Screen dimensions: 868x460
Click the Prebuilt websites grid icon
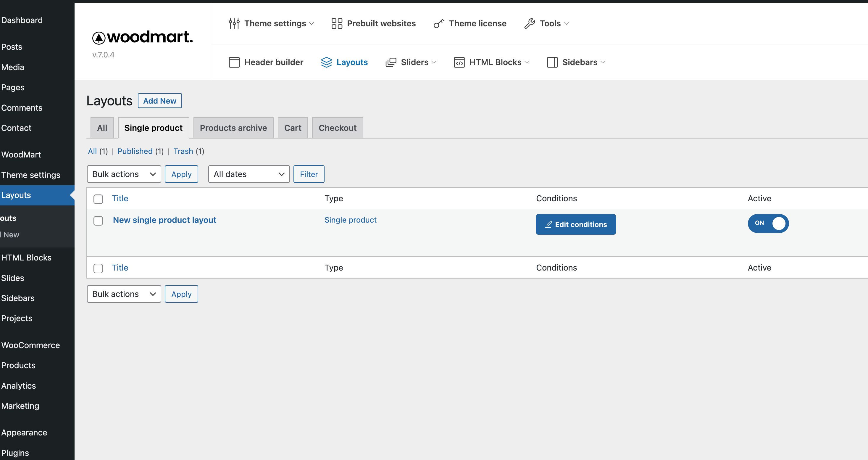(x=337, y=23)
